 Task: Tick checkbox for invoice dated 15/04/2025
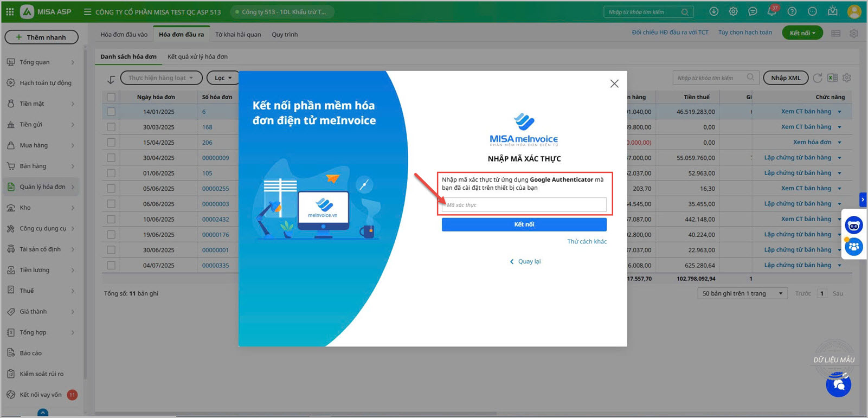pyautogui.click(x=111, y=142)
